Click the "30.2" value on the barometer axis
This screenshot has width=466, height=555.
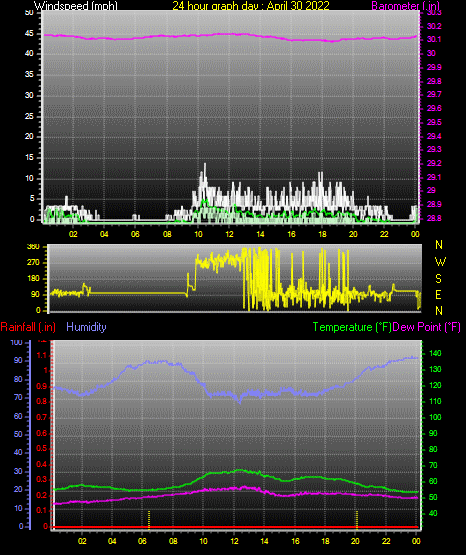(434, 26)
